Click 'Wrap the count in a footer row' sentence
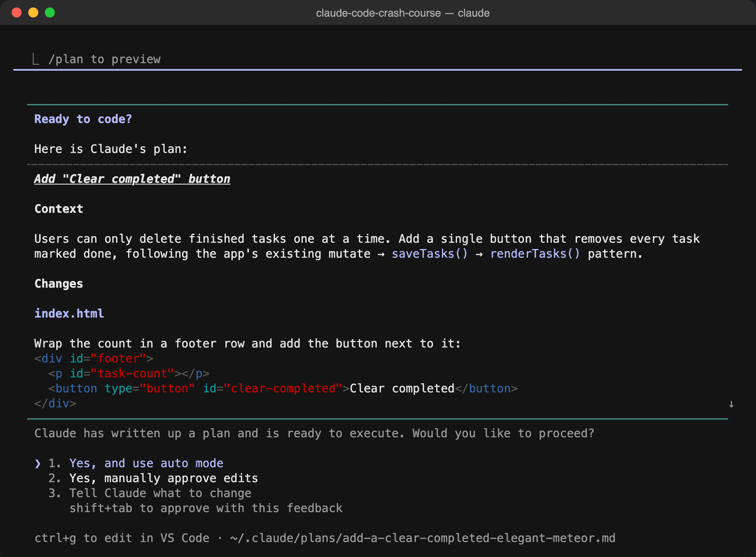Viewport: 756px width, 557px height. (x=248, y=343)
